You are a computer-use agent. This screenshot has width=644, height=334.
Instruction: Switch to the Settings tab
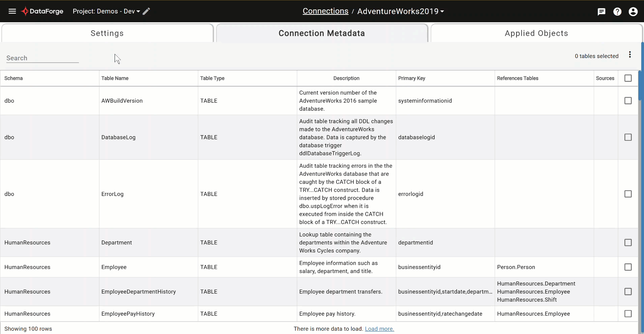(107, 33)
